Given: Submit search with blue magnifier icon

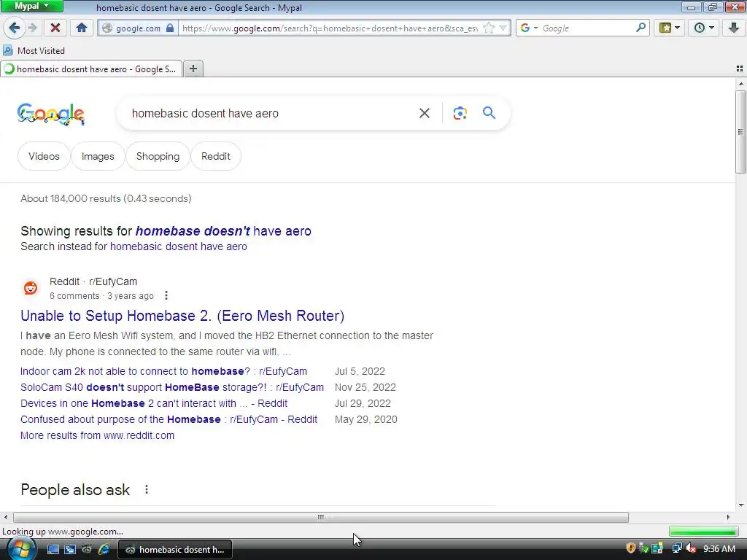Looking at the screenshot, I should (x=489, y=113).
